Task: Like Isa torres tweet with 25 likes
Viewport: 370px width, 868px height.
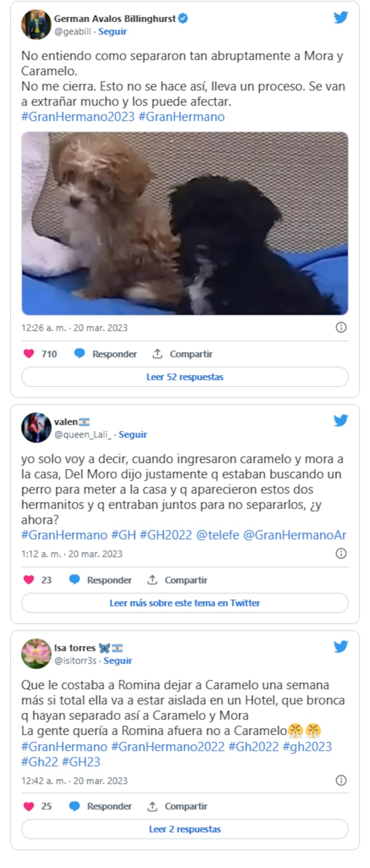Action: pyautogui.click(x=29, y=806)
